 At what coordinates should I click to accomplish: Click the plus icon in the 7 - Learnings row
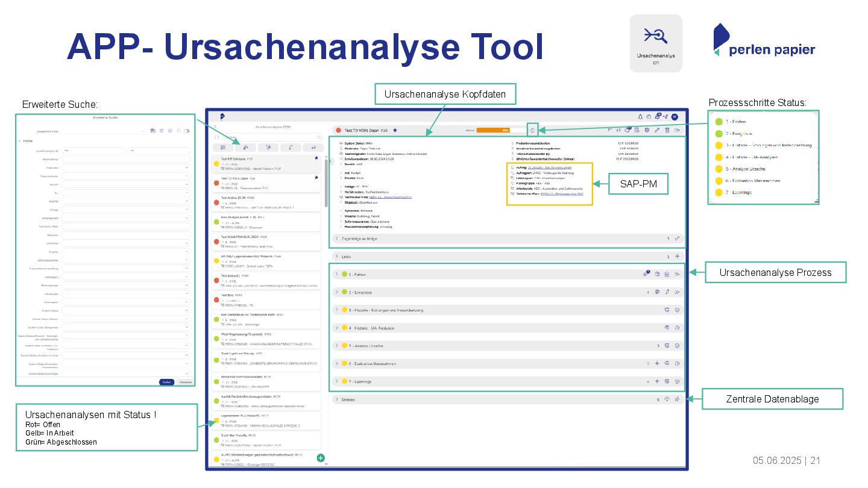pyautogui.click(x=657, y=381)
